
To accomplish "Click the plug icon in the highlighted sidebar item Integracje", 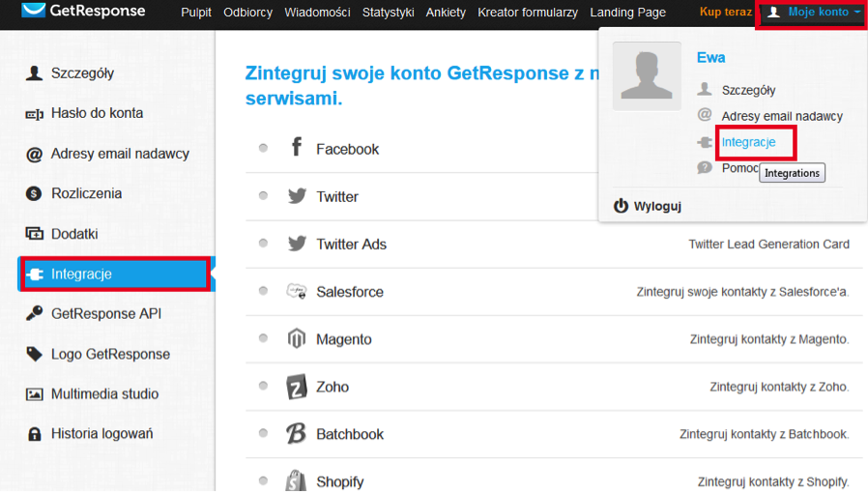I will [x=35, y=274].
